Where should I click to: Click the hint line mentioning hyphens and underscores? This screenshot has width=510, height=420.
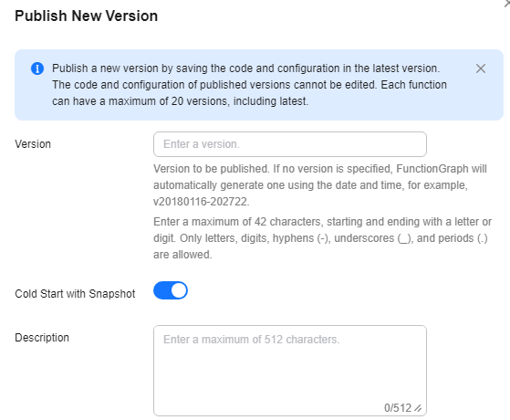320,238
